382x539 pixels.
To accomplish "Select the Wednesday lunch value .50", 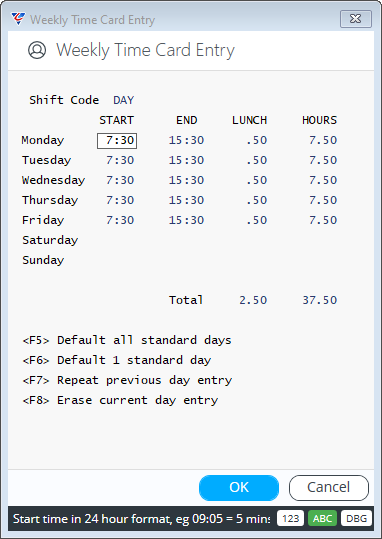I will (x=257, y=180).
